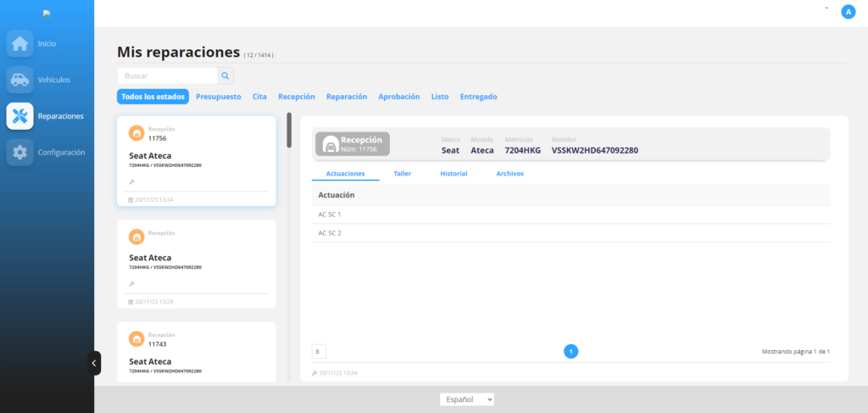Open the Español language dropdown
The height and width of the screenshot is (413, 868).
point(467,399)
